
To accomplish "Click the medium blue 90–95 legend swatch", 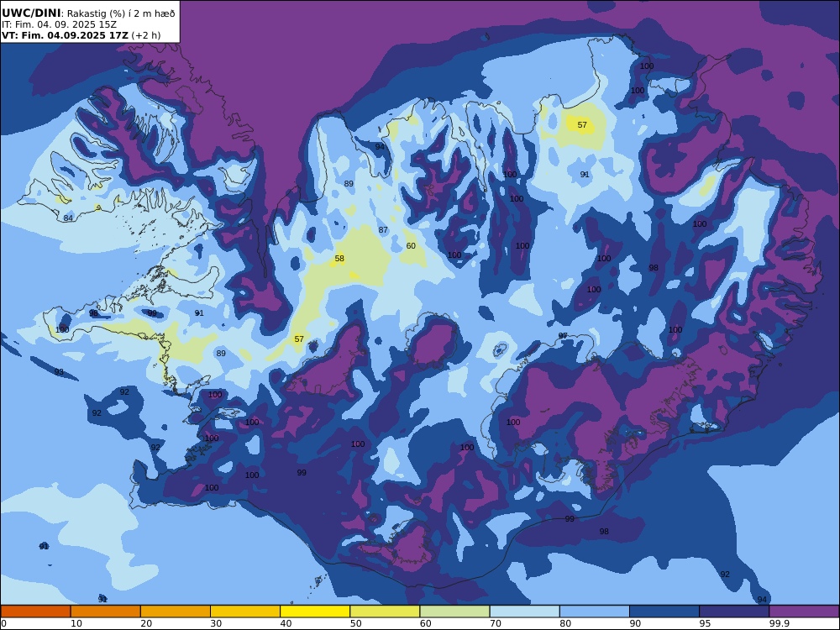I will 664,612.
